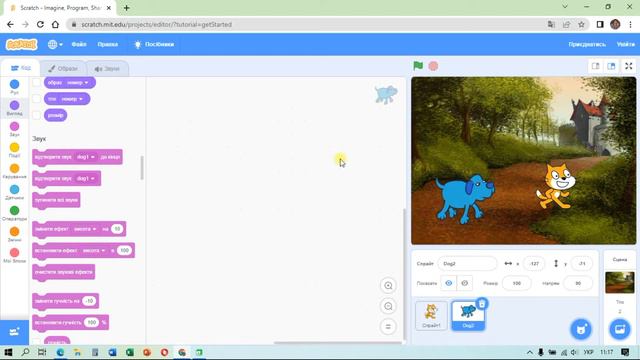Switch to small stage layout
The image size is (640, 360).
596,66
